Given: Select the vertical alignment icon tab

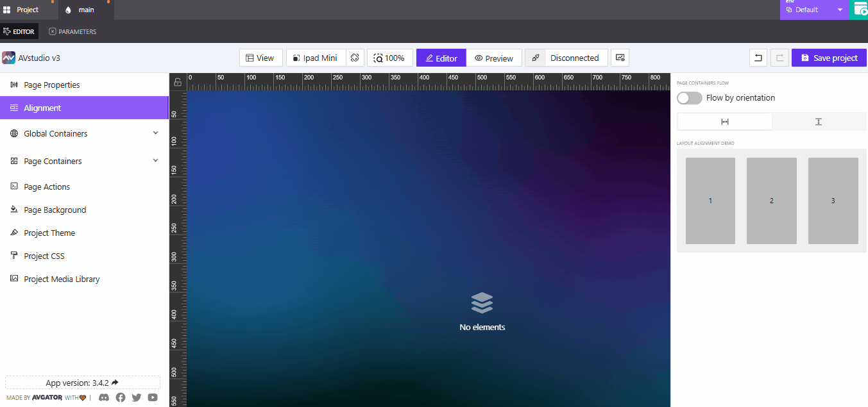Looking at the screenshot, I should (x=819, y=121).
